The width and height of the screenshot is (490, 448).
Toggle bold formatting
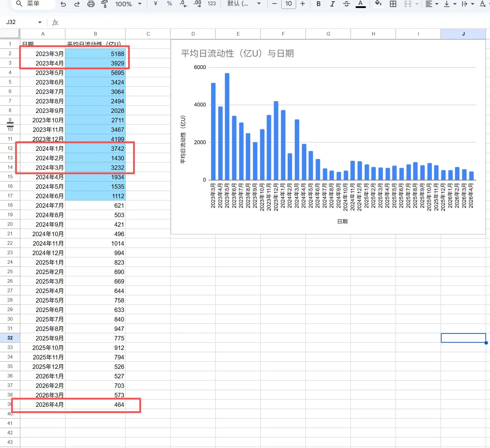pos(318,4)
